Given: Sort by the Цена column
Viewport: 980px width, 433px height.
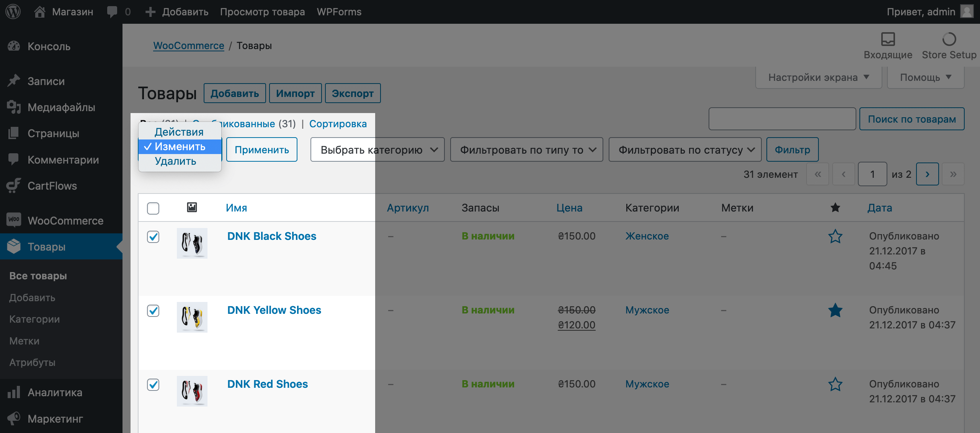Looking at the screenshot, I should pyautogui.click(x=569, y=208).
